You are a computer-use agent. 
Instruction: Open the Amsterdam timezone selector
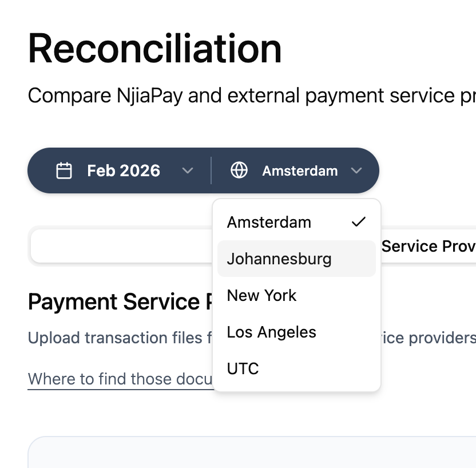[300, 170]
